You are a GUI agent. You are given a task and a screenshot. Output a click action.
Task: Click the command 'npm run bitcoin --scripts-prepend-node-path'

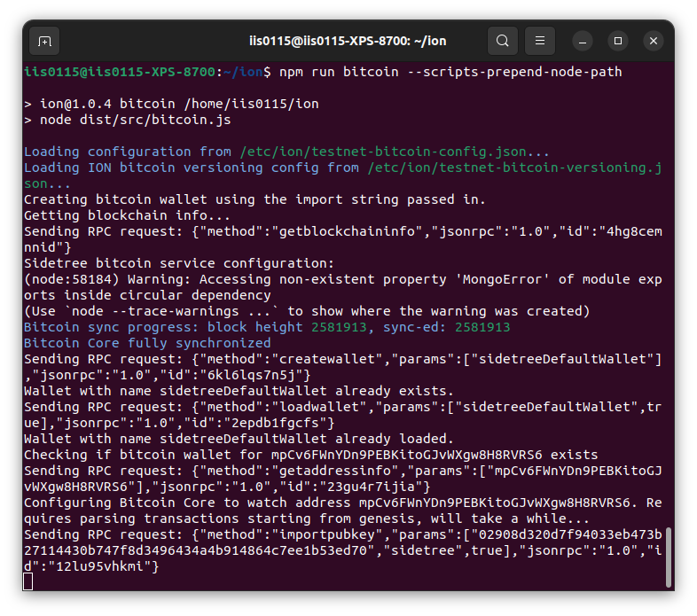pyautogui.click(x=450, y=72)
